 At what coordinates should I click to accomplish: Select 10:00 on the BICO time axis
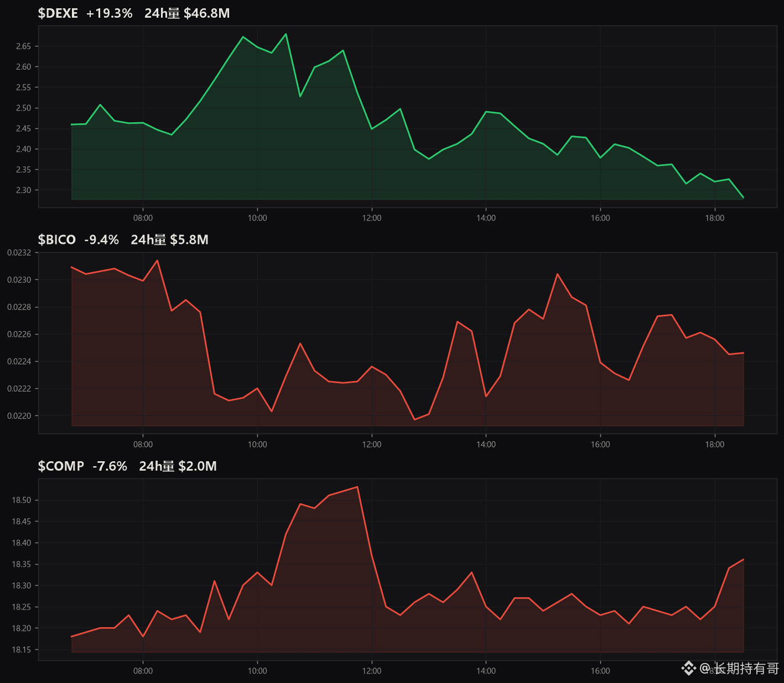[257, 445]
